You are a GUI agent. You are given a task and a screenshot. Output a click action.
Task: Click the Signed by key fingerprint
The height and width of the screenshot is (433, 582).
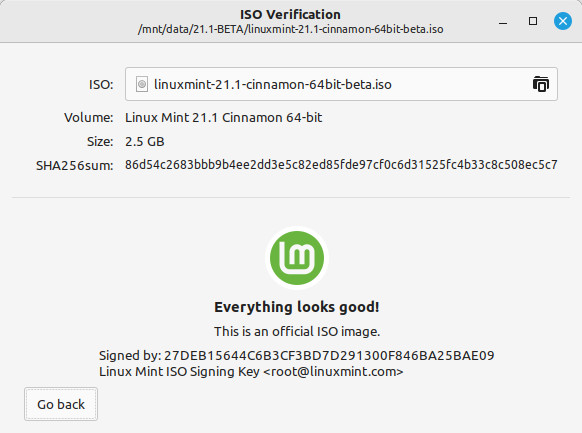(x=329, y=355)
